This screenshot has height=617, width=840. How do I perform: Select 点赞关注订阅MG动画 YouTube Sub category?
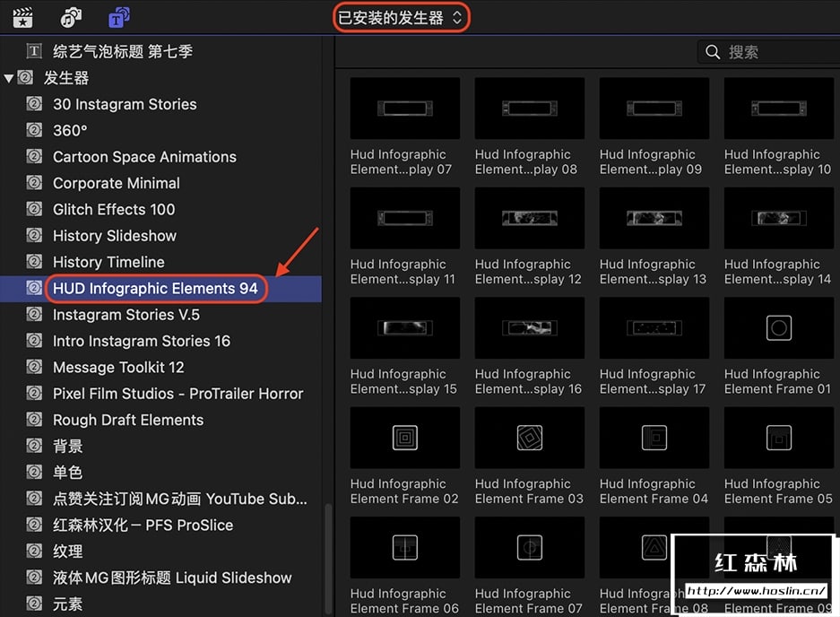180,499
